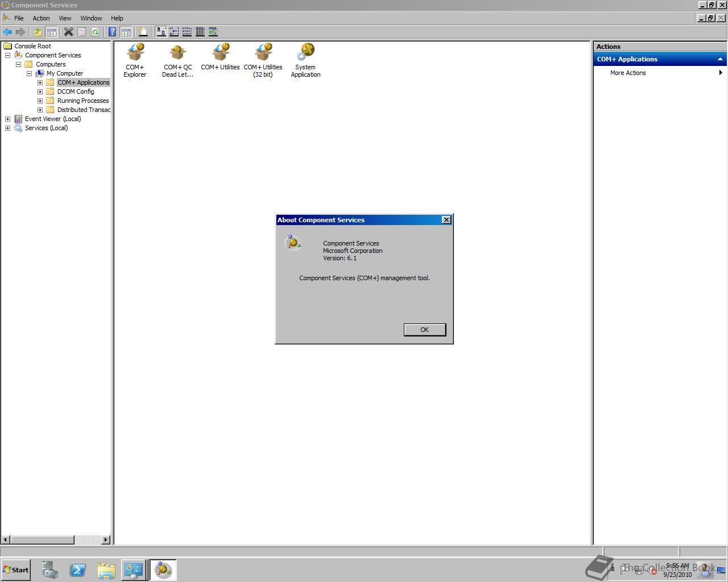Collapse the Computers tree node

click(18, 64)
